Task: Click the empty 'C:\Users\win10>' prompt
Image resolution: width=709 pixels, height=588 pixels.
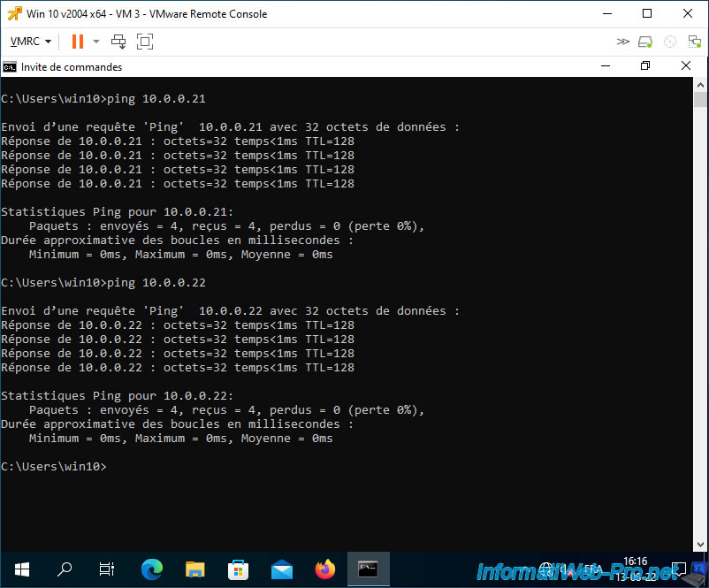Action: coord(54,467)
